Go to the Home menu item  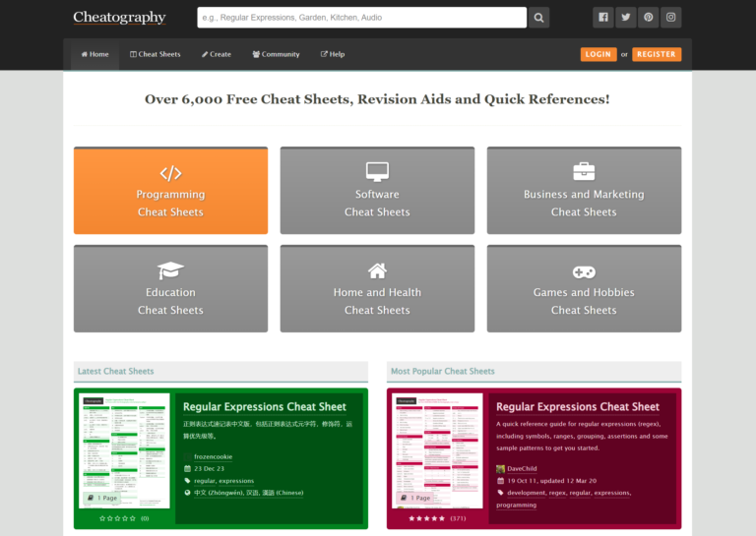94,54
